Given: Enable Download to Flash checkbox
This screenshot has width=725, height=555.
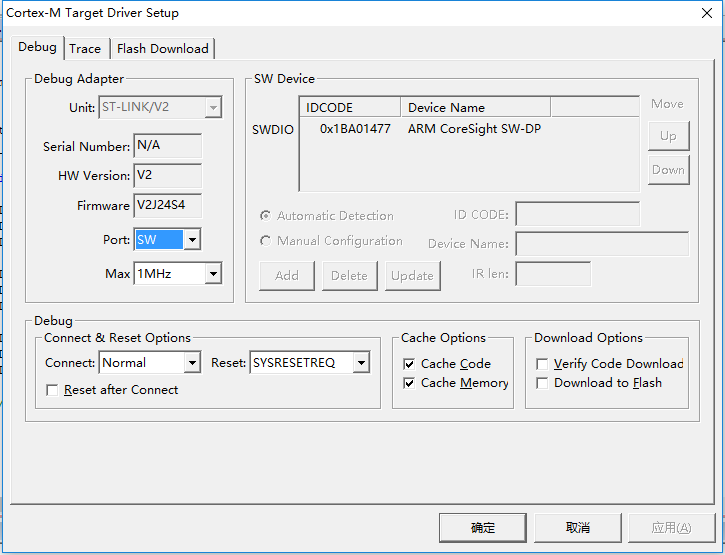Looking at the screenshot, I should point(542,383).
